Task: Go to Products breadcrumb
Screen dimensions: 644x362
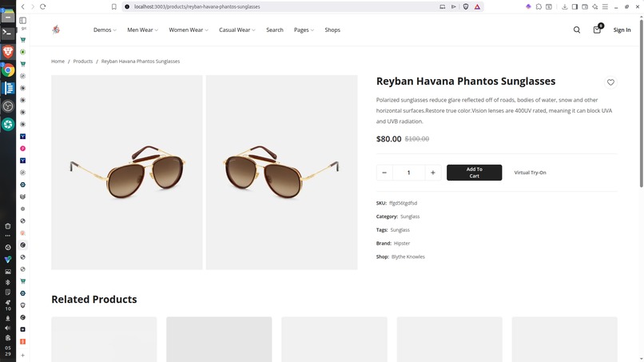Action: (x=83, y=62)
